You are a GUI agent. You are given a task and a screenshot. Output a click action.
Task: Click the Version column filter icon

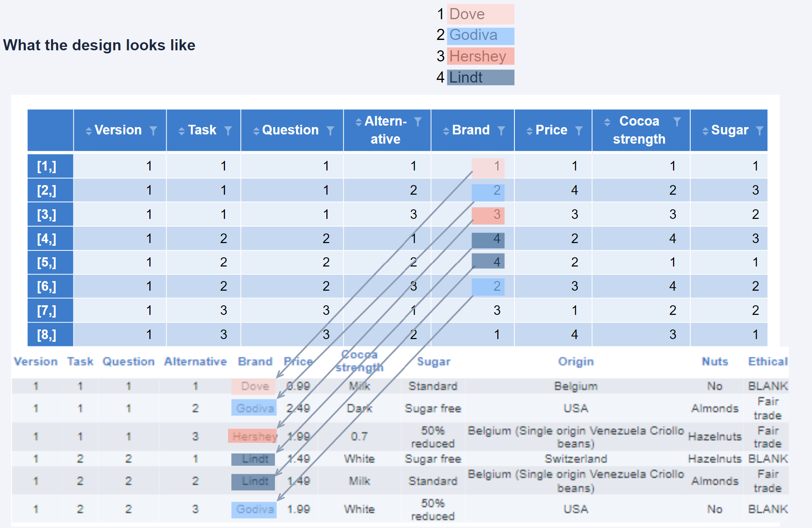click(x=154, y=131)
